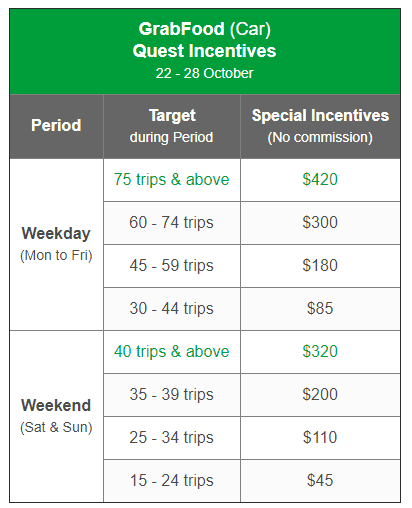Viewport: 412px width, 508px height.
Task: Select the Weekday (Mon to Fri) cell
Action: coord(56,244)
